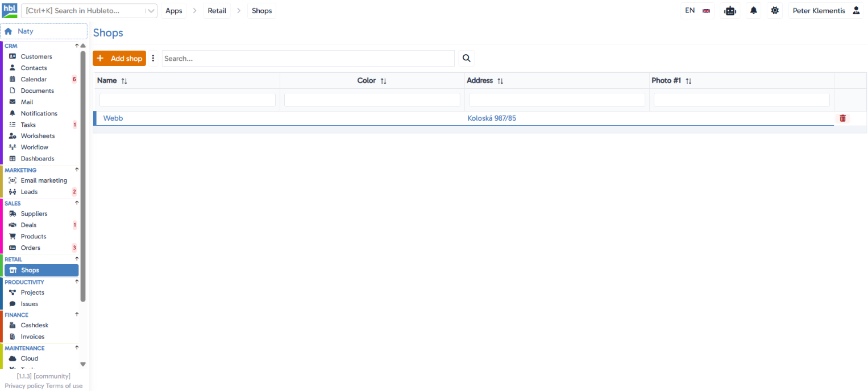The height and width of the screenshot is (391, 868).
Task: Open Mail in the sidebar
Action: [x=41, y=102]
